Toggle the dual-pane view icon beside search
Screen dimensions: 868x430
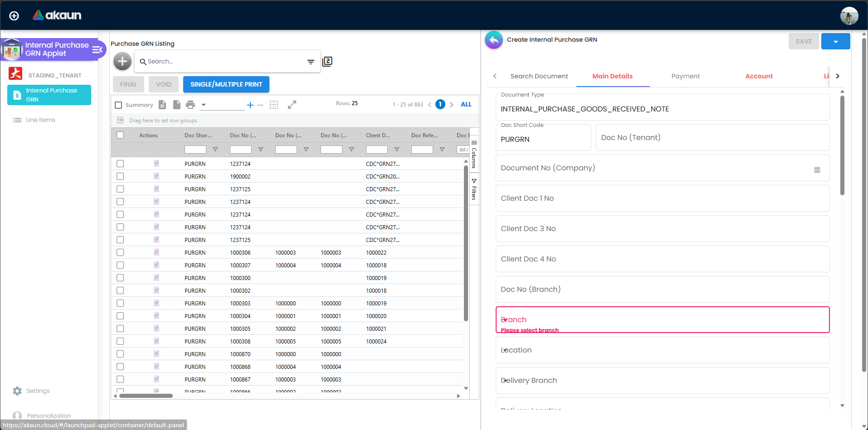[327, 61]
